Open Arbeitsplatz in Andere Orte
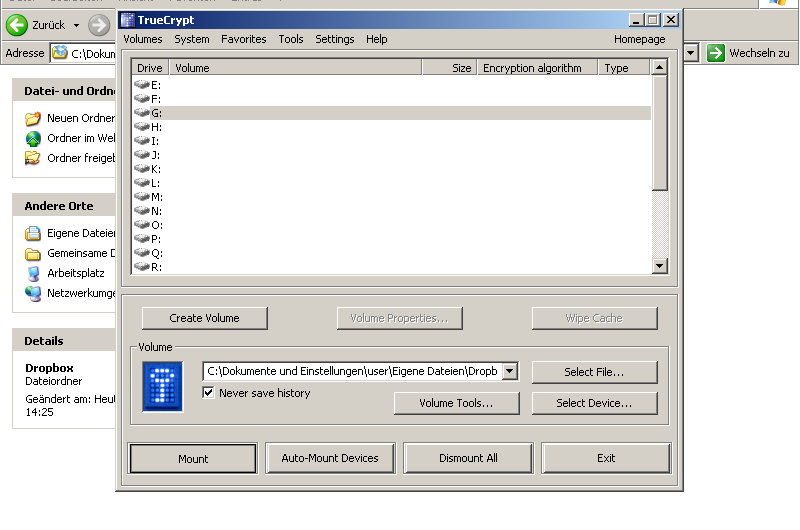The width and height of the screenshot is (800, 530). (65, 273)
